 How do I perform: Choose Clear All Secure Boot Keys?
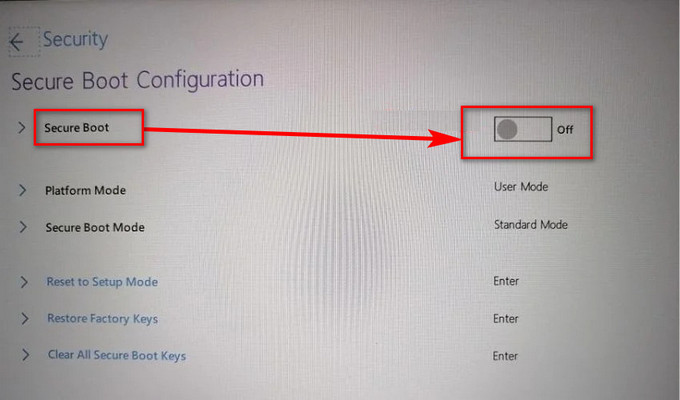click(117, 355)
